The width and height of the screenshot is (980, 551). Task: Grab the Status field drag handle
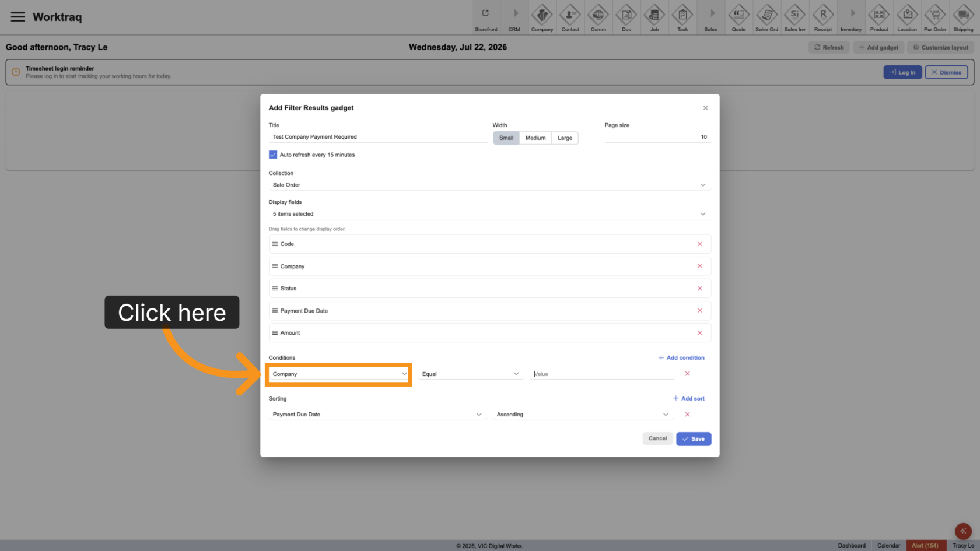point(275,289)
